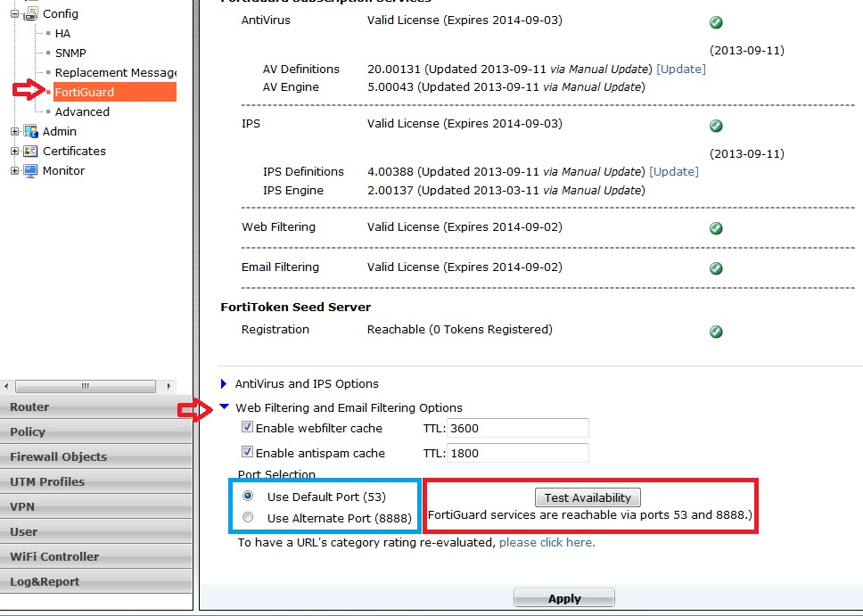The height and width of the screenshot is (616, 863).
Task: Click the webfilter cache TTL field
Action: click(517, 428)
